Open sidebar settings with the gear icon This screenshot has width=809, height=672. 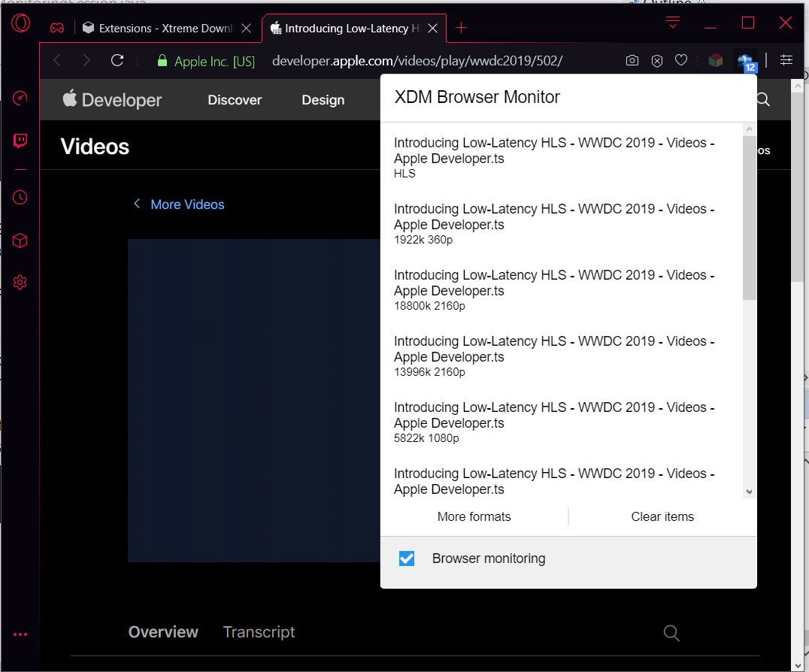coord(20,282)
